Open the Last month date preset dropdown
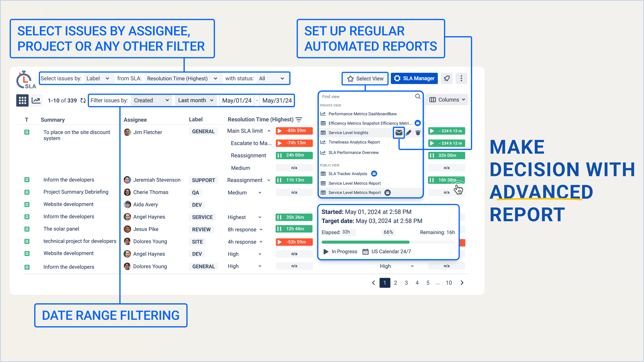 click(x=196, y=100)
